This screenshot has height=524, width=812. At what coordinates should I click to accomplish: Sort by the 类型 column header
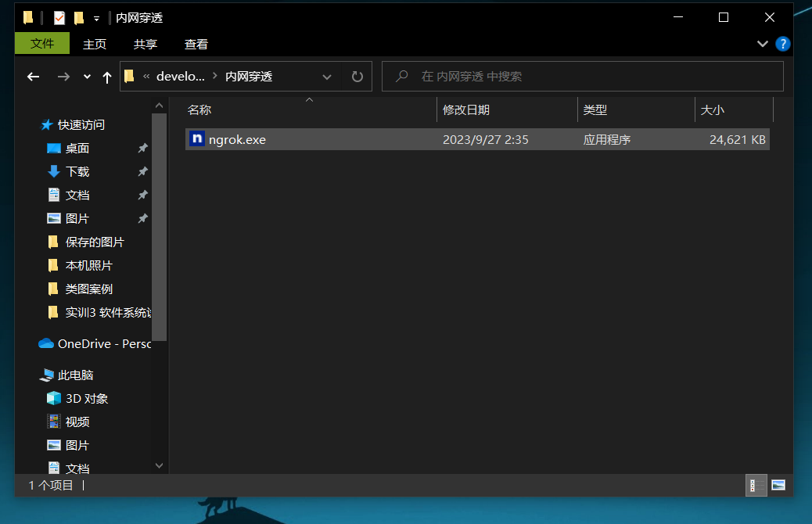tap(636, 109)
